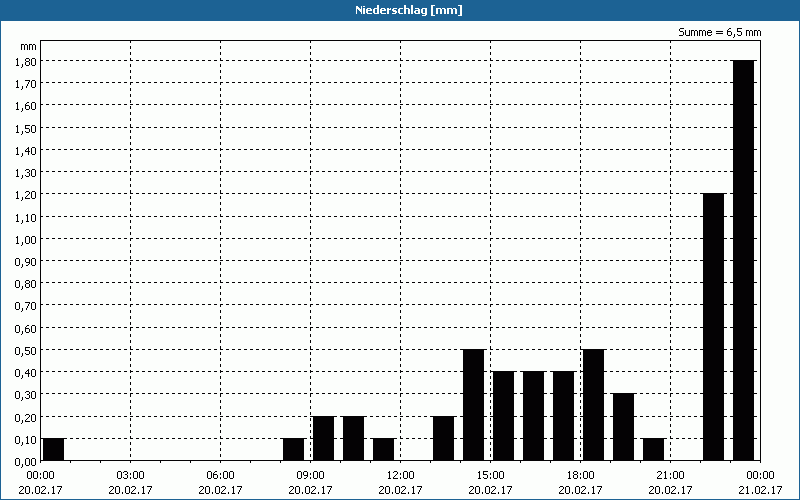Click the 00:00 label above 21.02.17

pyautogui.click(x=760, y=475)
